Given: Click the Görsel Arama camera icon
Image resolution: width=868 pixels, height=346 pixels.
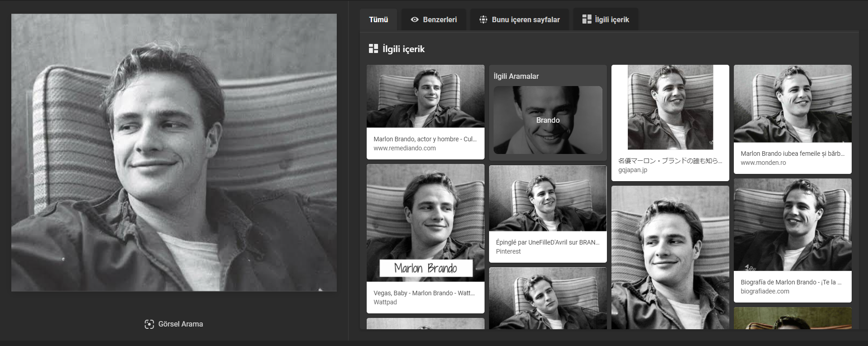Looking at the screenshot, I should [x=149, y=324].
